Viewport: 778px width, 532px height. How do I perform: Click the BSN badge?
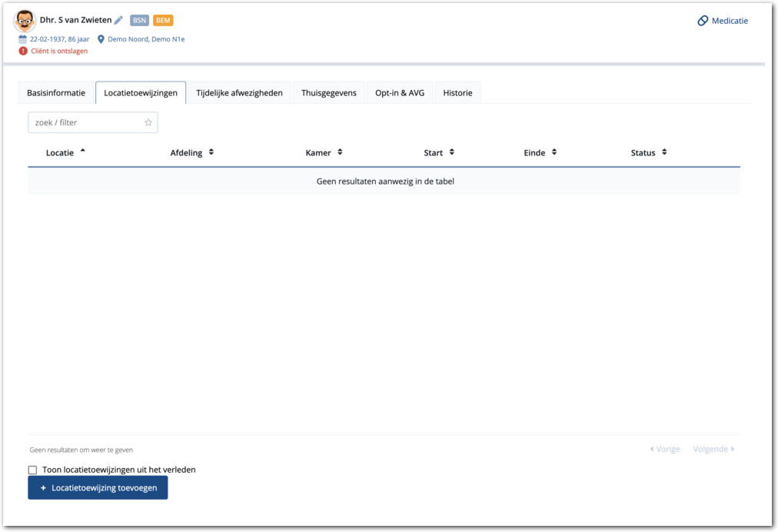(x=139, y=21)
